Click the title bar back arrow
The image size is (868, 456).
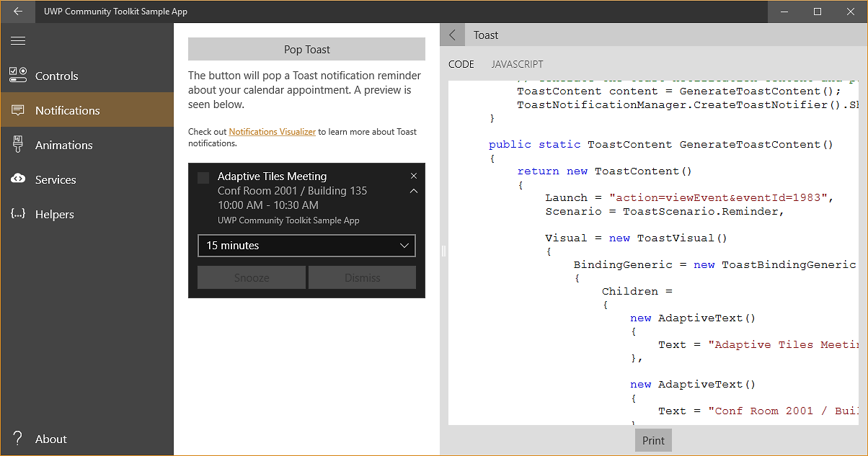click(x=17, y=12)
